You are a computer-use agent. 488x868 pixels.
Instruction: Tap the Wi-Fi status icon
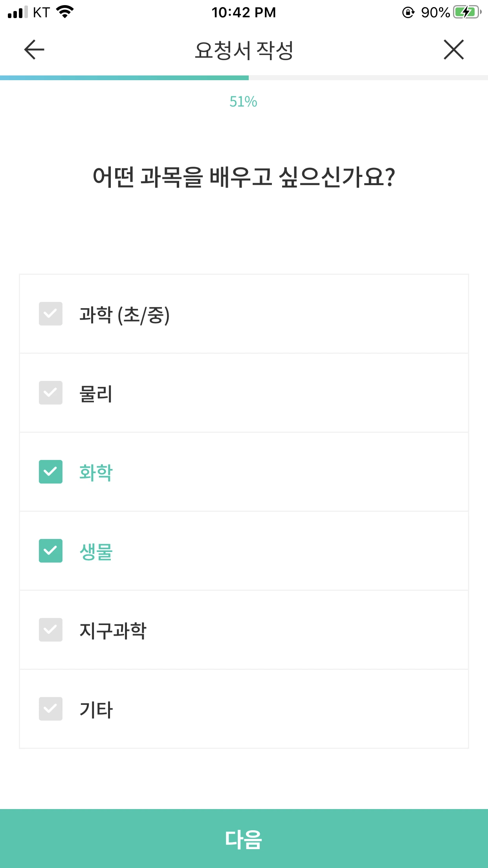click(65, 12)
